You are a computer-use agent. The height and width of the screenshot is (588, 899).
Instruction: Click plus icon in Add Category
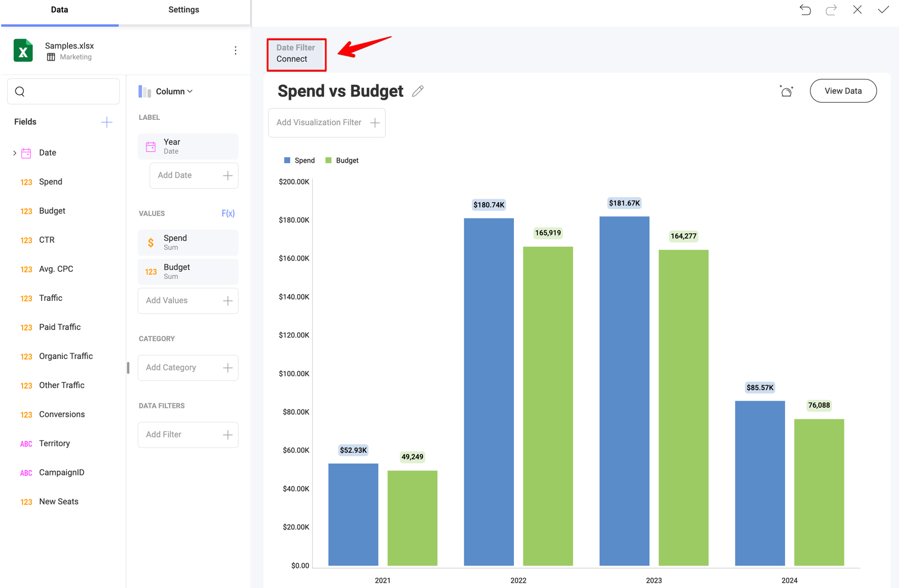[x=228, y=368]
